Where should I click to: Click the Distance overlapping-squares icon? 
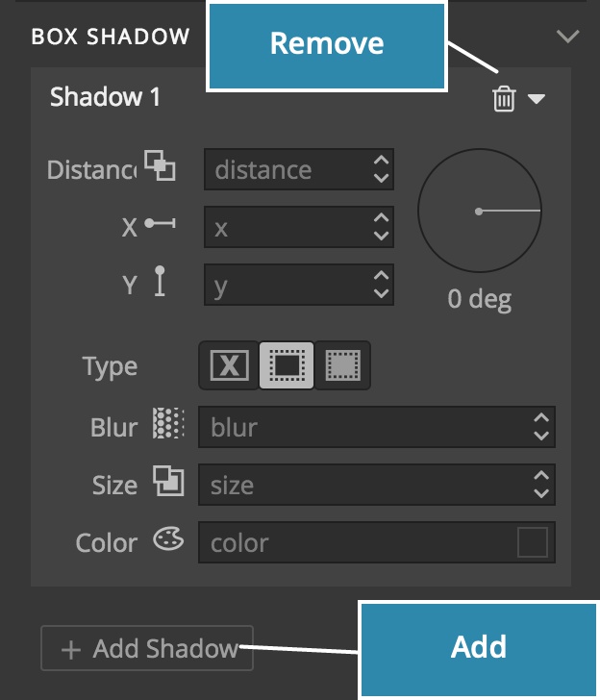[x=161, y=165]
